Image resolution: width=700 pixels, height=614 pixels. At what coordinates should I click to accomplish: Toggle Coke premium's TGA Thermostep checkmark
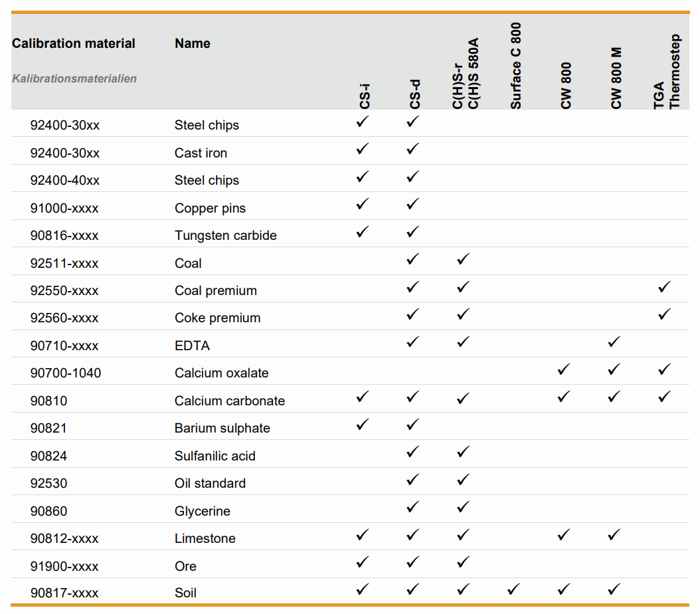pos(664,314)
